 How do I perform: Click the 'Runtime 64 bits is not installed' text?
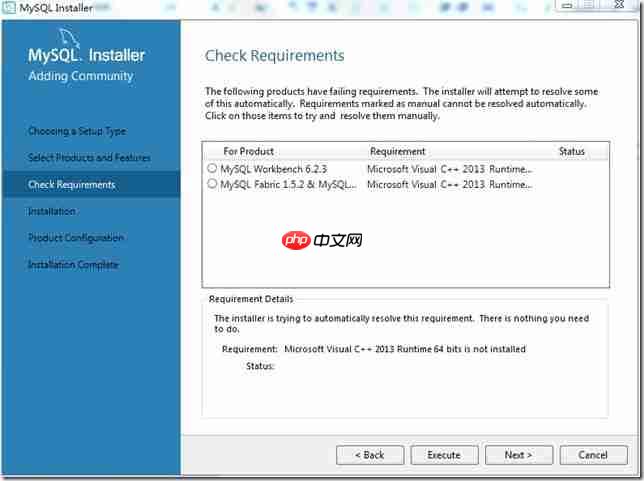tap(461, 349)
